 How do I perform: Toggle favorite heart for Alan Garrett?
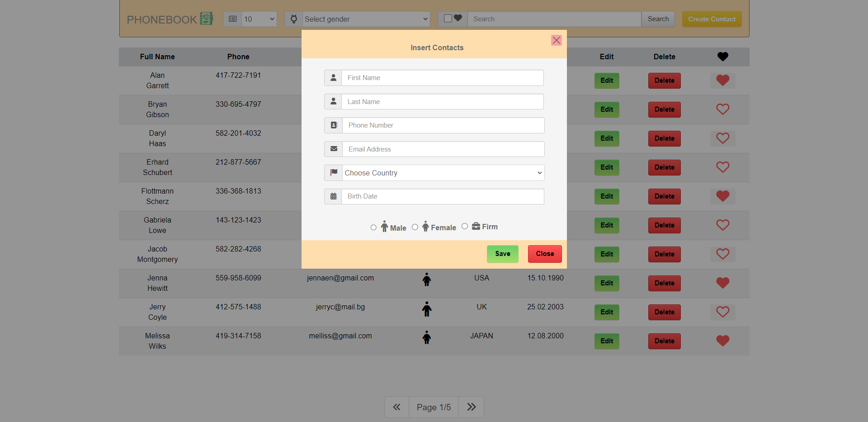pos(722,81)
